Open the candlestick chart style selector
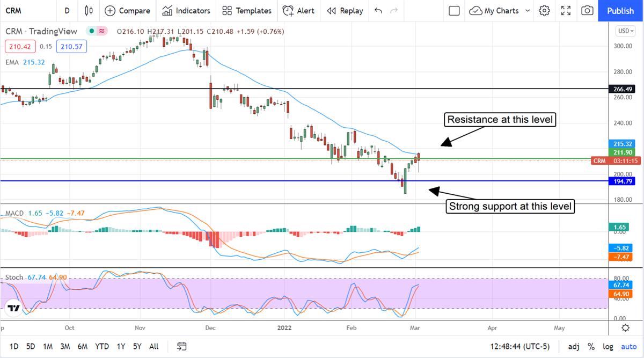The height and width of the screenshot is (358, 644). tap(89, 11)
